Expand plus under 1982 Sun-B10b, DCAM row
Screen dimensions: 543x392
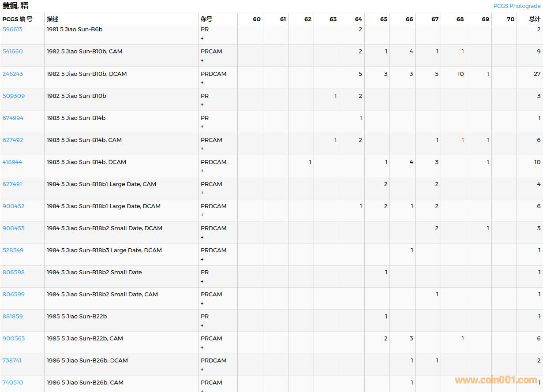(x=202, y=83)
